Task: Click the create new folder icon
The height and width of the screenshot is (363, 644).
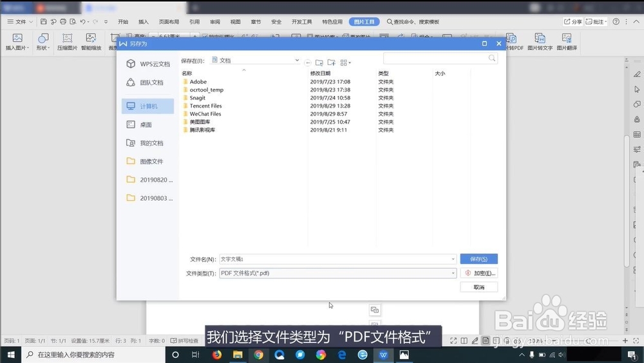Action: tap(332, 62)
